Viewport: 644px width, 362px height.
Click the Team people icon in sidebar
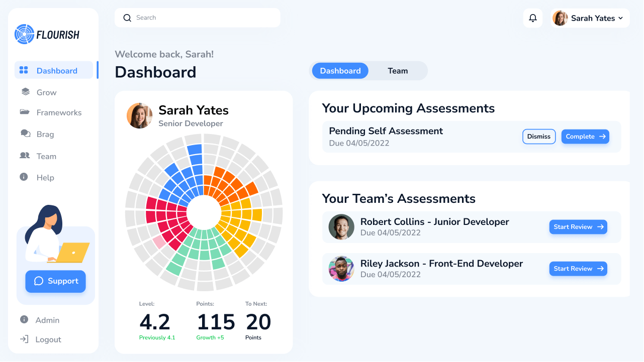point(25,156)
